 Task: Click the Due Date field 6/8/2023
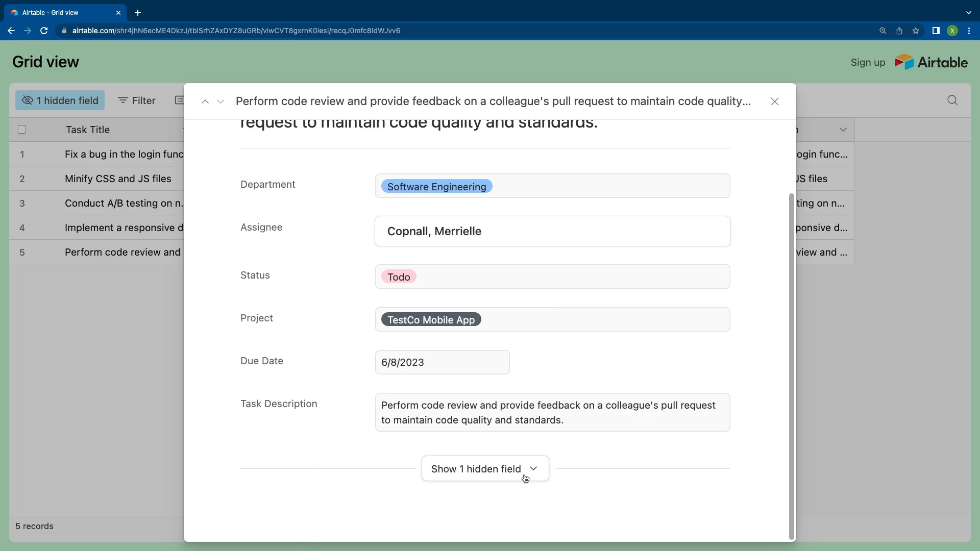click(442, 362)
